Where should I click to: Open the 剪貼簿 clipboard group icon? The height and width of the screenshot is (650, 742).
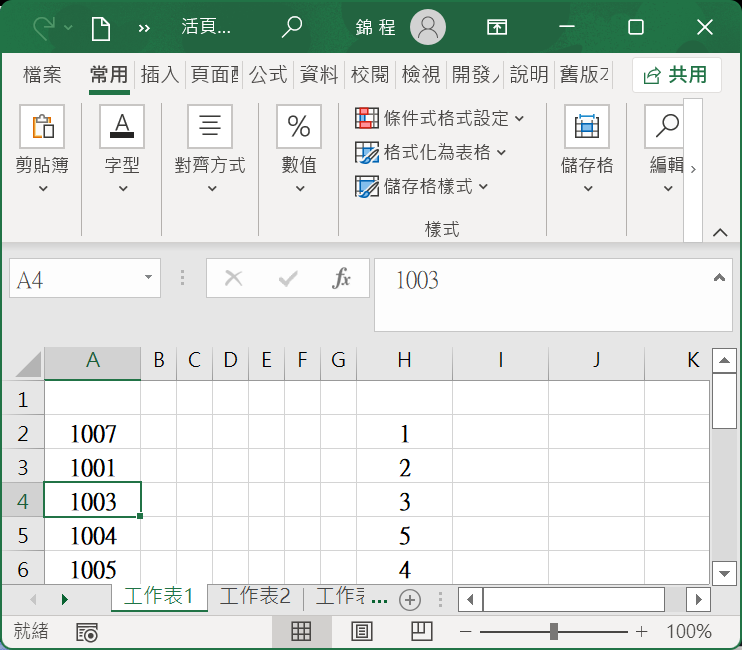click(x=42, y=127)
